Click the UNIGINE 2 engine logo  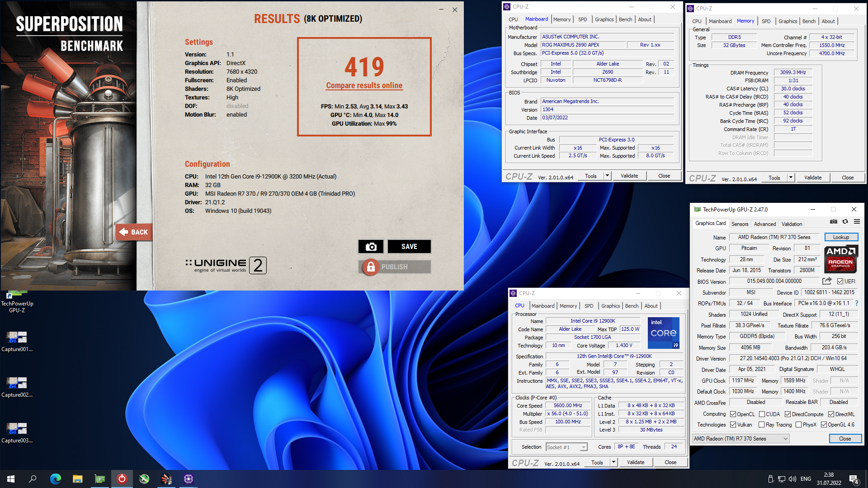coord(226,265)
